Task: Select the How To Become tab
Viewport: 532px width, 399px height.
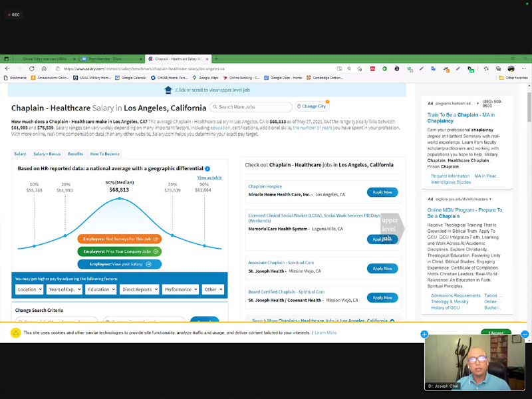Action: click(105, 154)
